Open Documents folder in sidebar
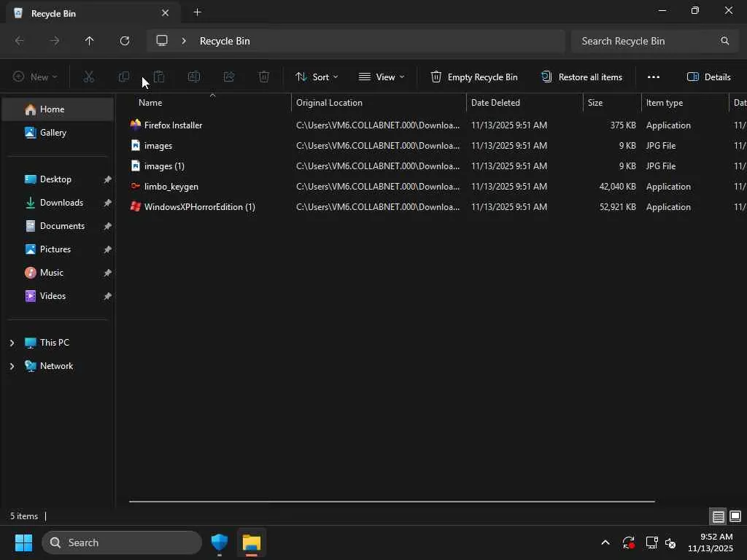Screen dimensions: 747x560 coord(58,226)
